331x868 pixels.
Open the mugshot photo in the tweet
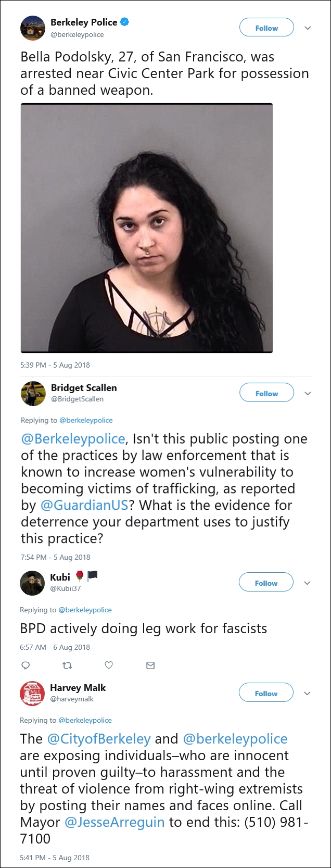pyautogui.click(x=147, y=228)
